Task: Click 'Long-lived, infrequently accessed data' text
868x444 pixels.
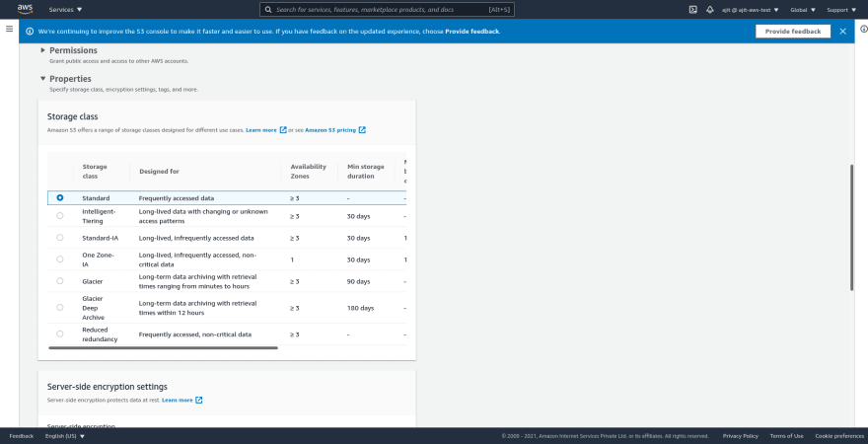Action: (196, 238)
